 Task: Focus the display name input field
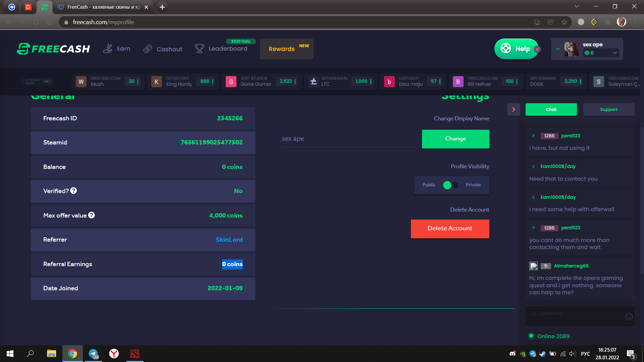click(349, 139)
